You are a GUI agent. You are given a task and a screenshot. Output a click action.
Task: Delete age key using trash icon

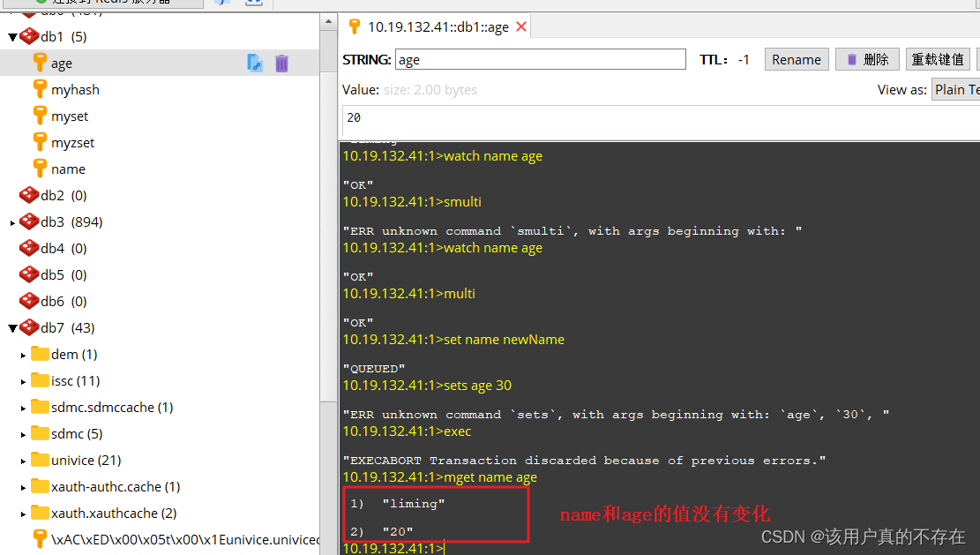[282, 64]
